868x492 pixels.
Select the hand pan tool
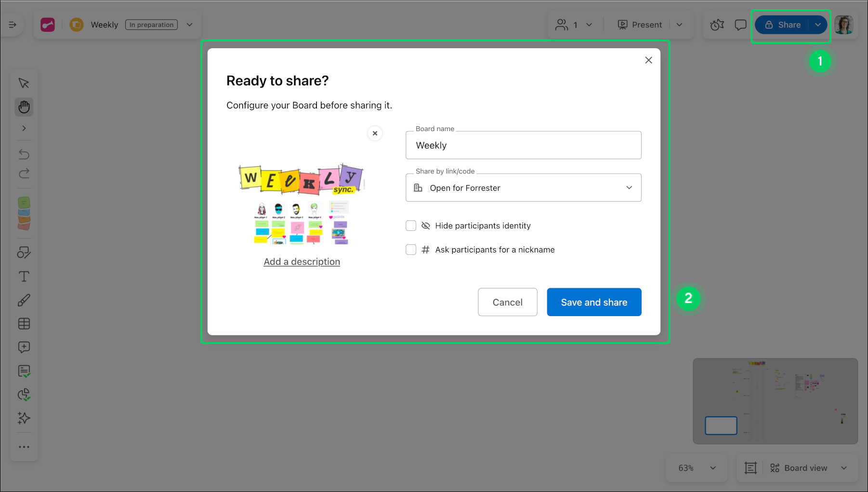click(x=24, y=106)
